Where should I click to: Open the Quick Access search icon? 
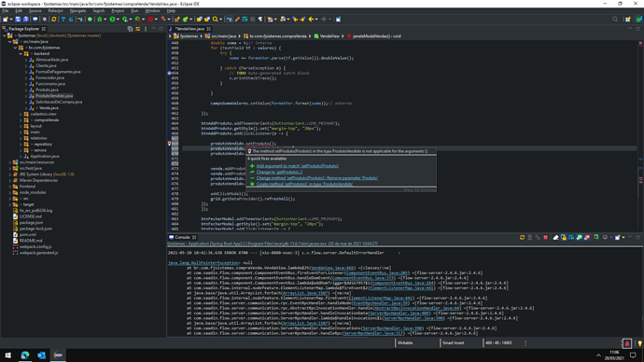pos(615,20)
